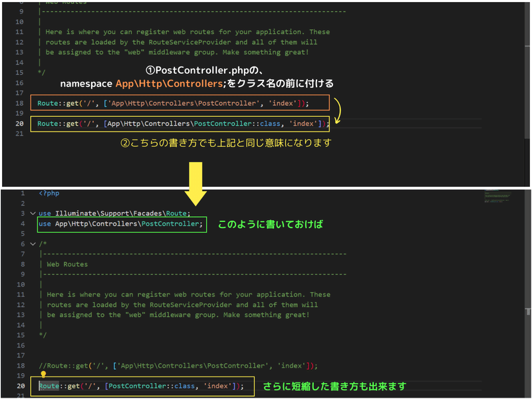Image resolution: width=532 pixels, height=399 pixels.
Task: Select line number 18 in upper editor gutter
Action: 19,103
